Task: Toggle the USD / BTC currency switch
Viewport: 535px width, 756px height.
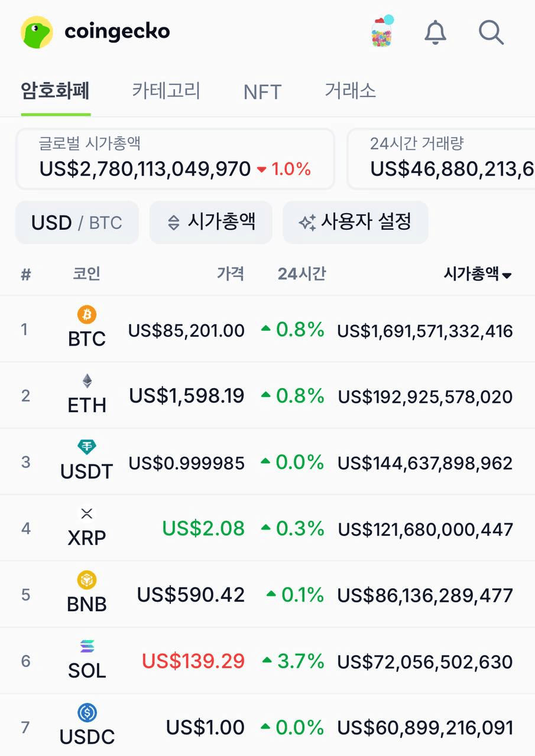Action: [77, 223]
